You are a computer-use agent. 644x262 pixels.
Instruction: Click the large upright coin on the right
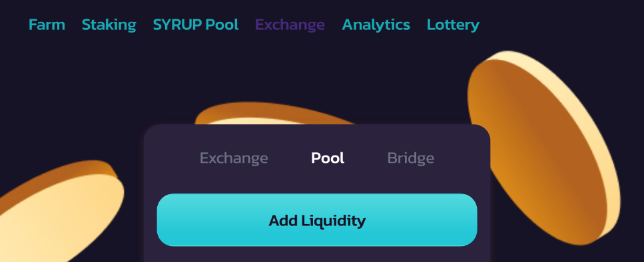click(544, 148)
